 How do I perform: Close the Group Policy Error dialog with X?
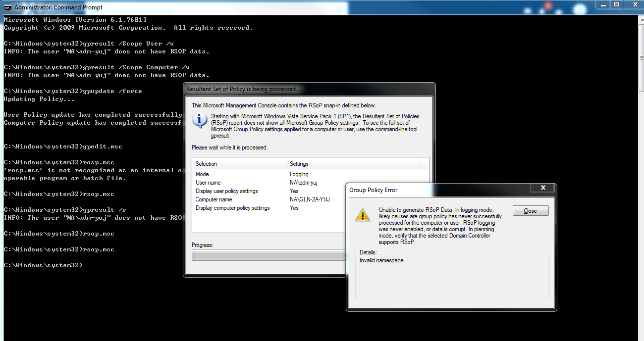pos(543,188)
